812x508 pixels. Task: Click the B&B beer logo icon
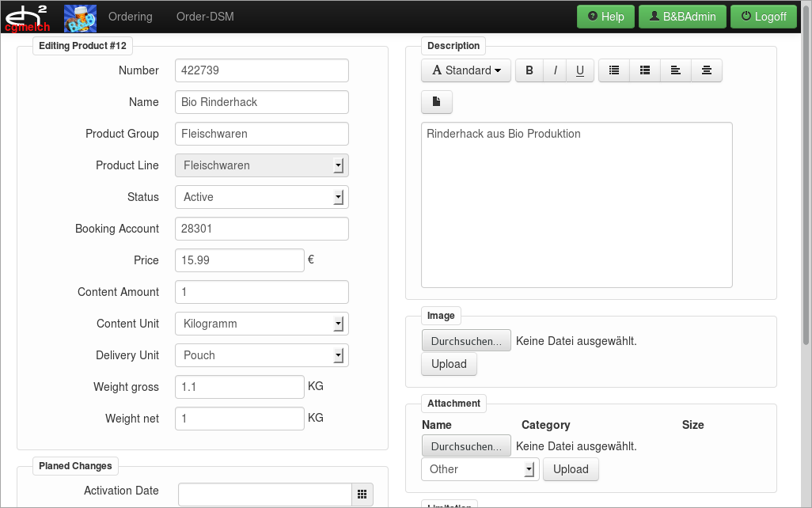click(80, 17)
